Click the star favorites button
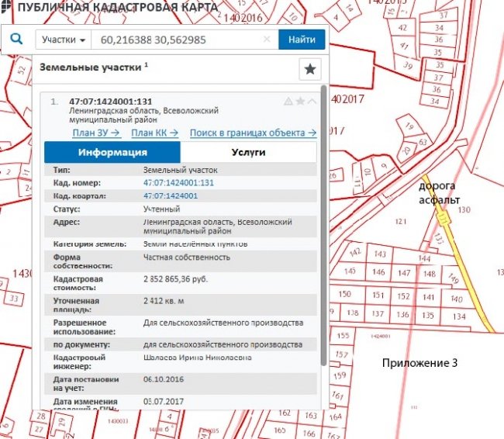Screen dimensions: 504x439 (x=309, y=69)
